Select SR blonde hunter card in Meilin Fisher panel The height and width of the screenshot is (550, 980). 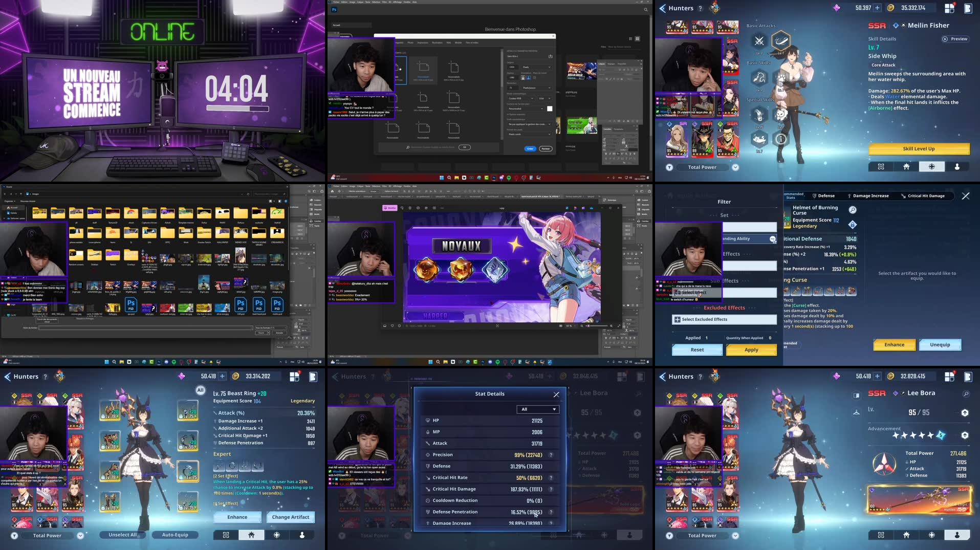(x=677, y=139)
